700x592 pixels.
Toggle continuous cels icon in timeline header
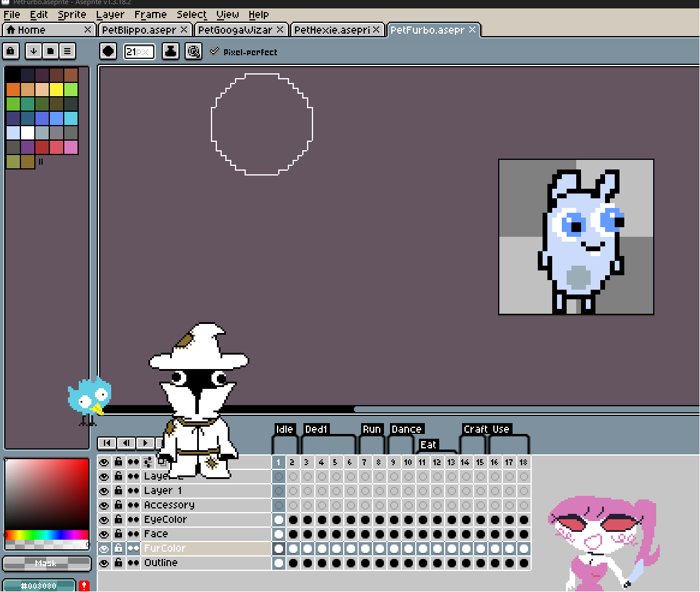[x=133, y=462]
